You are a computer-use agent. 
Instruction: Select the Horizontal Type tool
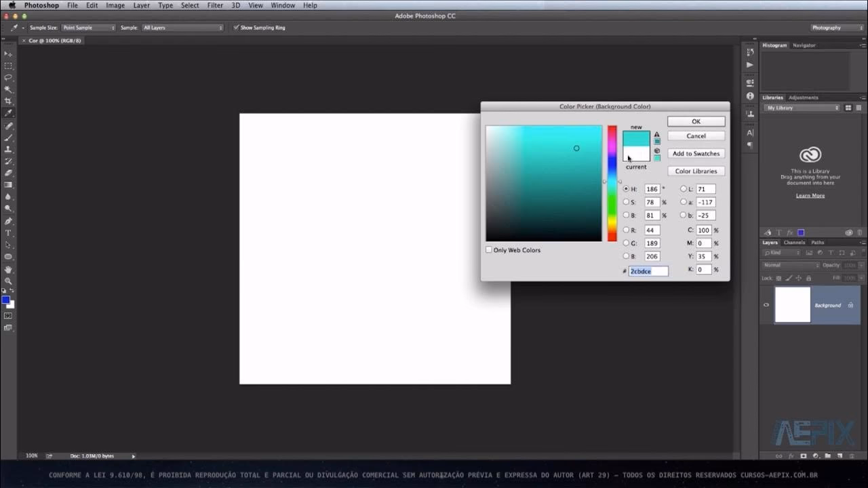point(8,233)
